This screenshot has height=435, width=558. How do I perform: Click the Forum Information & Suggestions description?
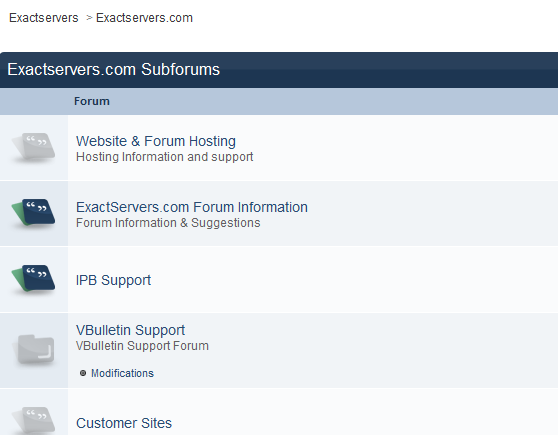point(168,223)
